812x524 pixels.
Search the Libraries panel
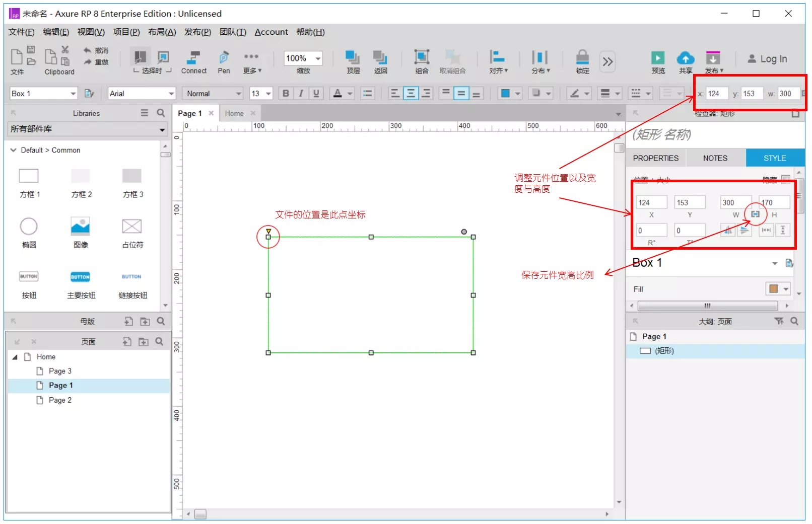point(161,113)
